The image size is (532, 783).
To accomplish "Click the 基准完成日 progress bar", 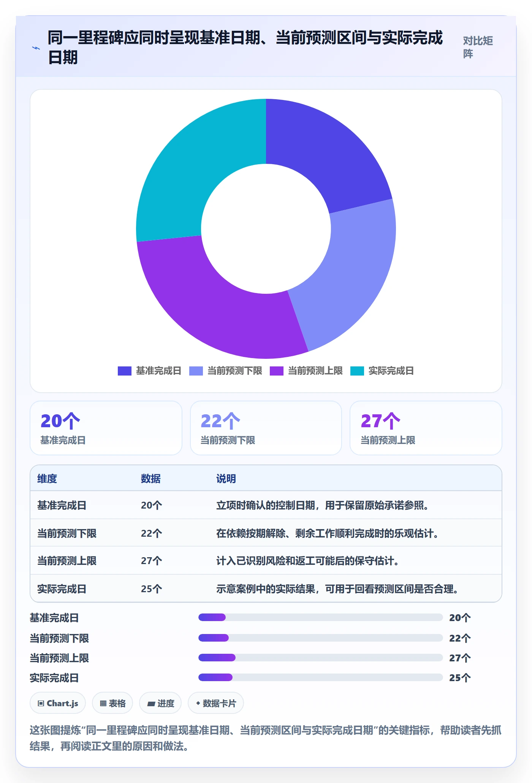I will pos(321,617).
